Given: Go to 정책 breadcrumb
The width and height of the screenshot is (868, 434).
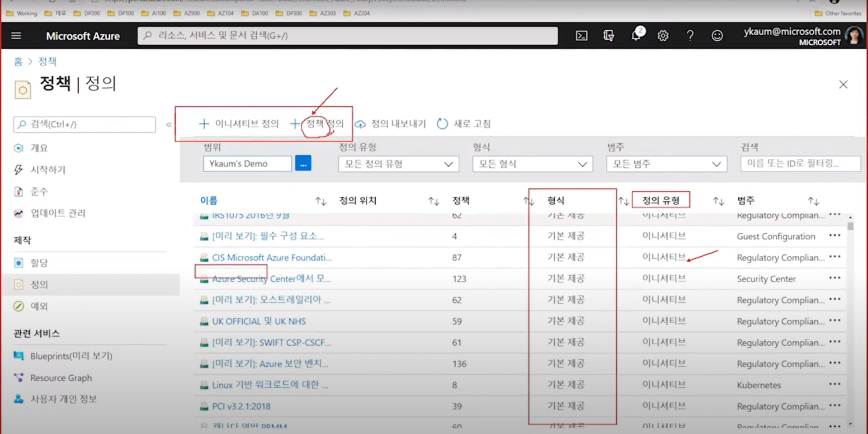Looking at the screenshot, I should tap(47, 61).
